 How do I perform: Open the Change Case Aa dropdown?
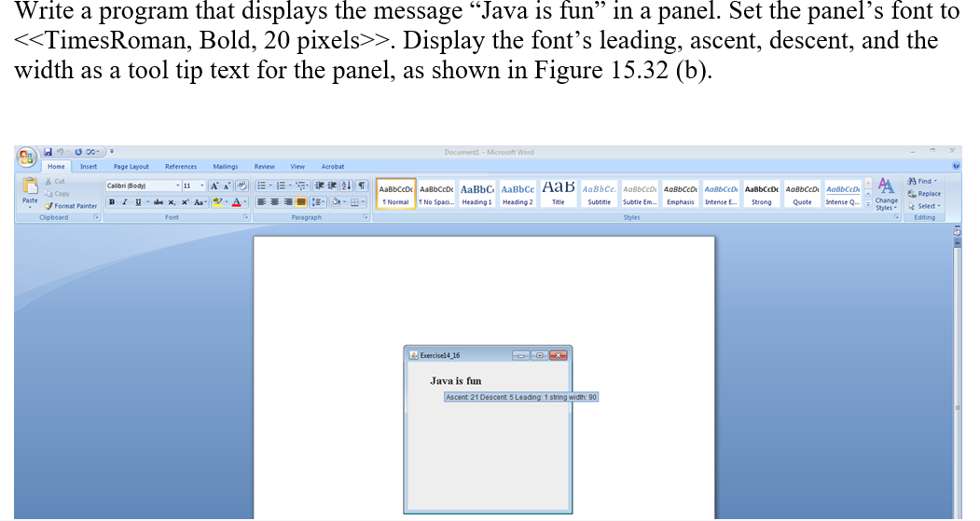(x=200, y=202)
